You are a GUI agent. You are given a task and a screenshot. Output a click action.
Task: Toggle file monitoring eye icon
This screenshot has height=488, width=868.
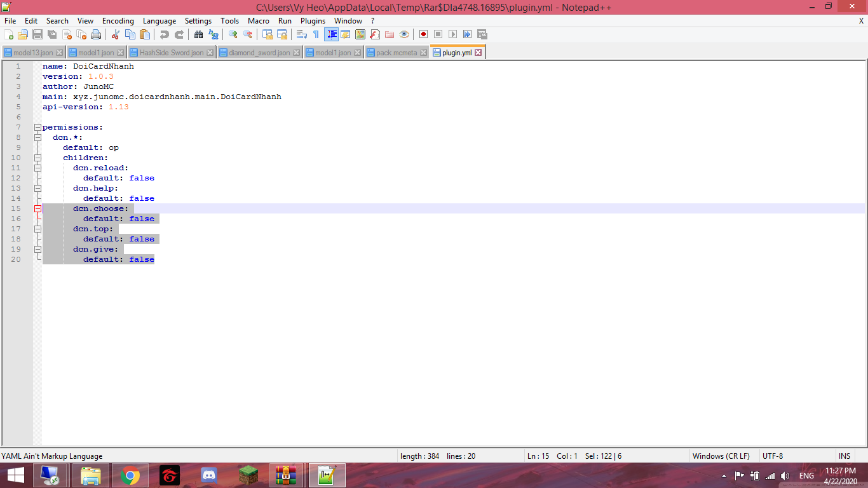click(x=404, y=34)
